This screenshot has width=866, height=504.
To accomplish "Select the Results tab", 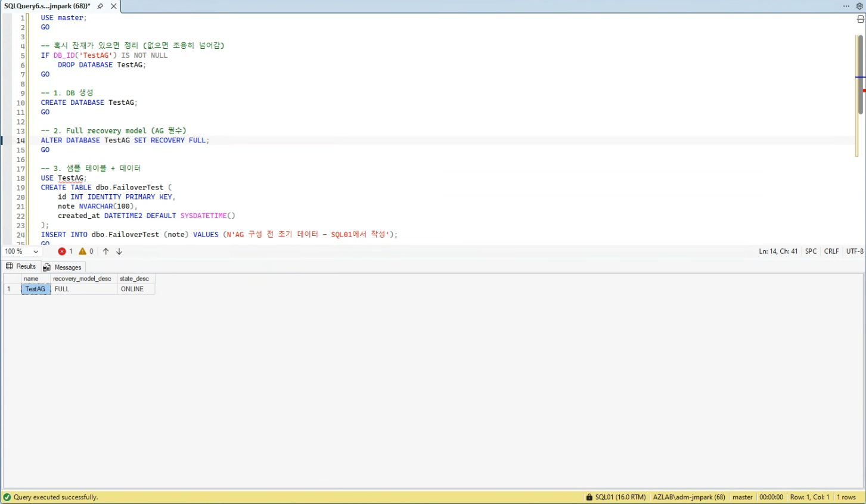I will click(21, 266).
